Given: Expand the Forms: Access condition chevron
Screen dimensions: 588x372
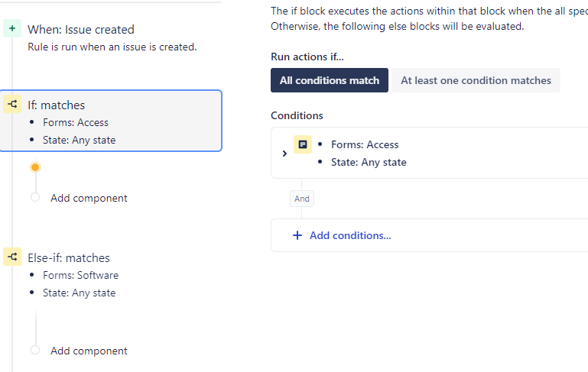Looking at the screenshot, I should [284, 154].
